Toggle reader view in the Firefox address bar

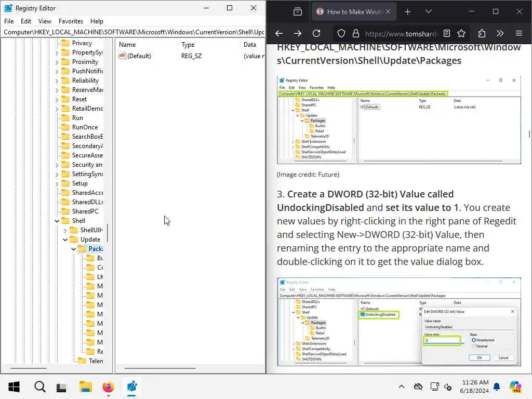[x=447, y=33]
